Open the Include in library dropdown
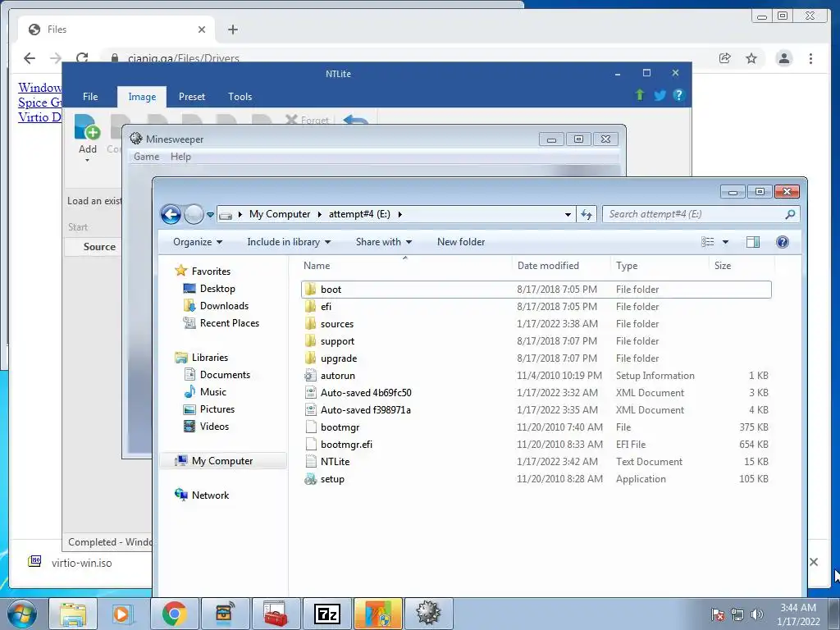Image resolution: width=840 pixels, height=630 pixels. point(288,242)
